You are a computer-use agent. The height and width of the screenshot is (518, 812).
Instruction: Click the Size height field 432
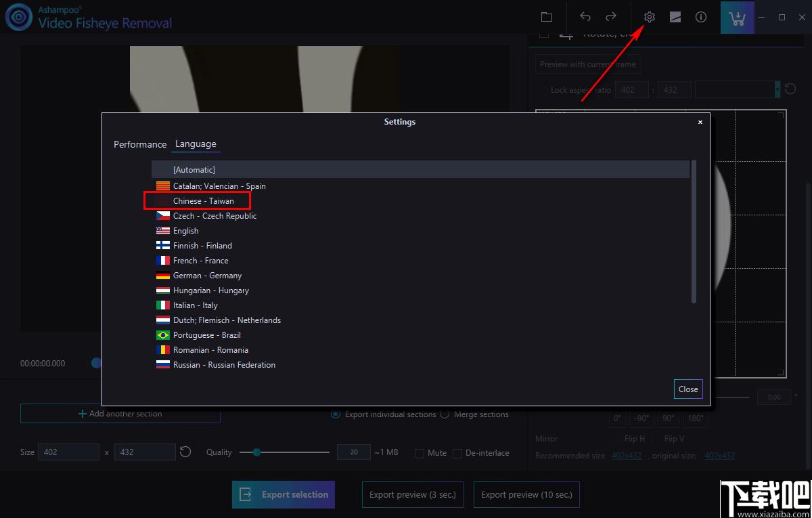tap(145, 452)
